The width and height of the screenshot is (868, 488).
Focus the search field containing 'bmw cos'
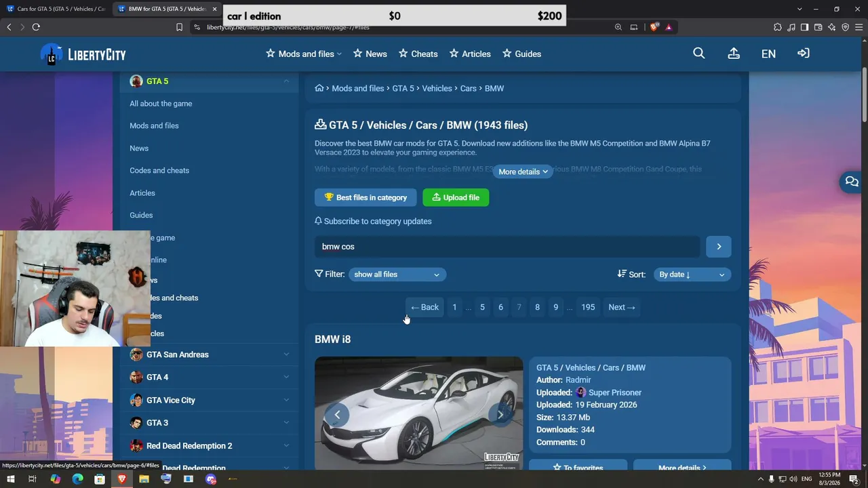pos(507,247)
